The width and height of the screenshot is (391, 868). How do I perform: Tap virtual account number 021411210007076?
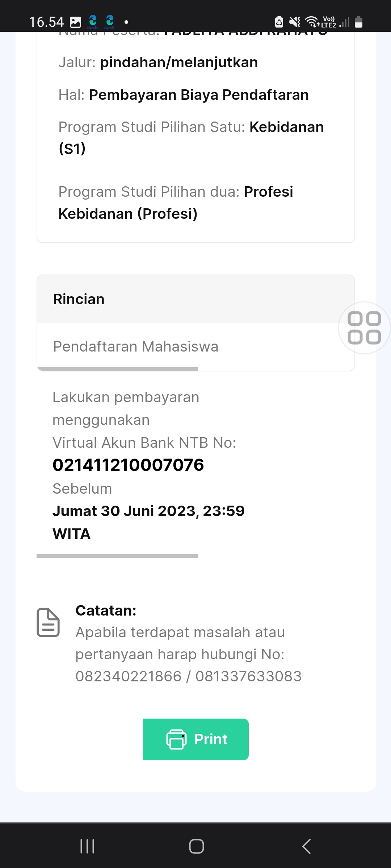[x=128, y=465]
